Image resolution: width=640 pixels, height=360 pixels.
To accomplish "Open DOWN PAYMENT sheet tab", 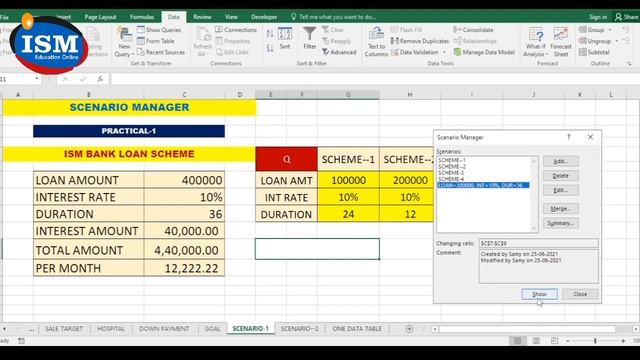I will coord(164,329).
